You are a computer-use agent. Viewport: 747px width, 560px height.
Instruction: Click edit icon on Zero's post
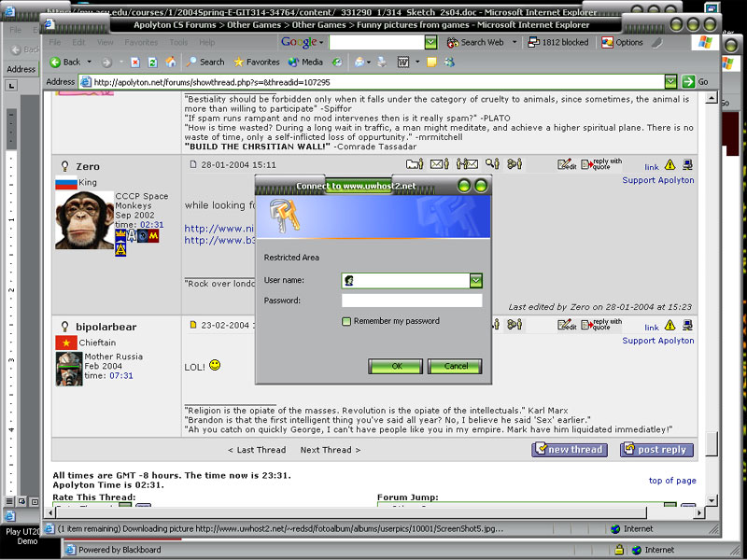point(567,165)
